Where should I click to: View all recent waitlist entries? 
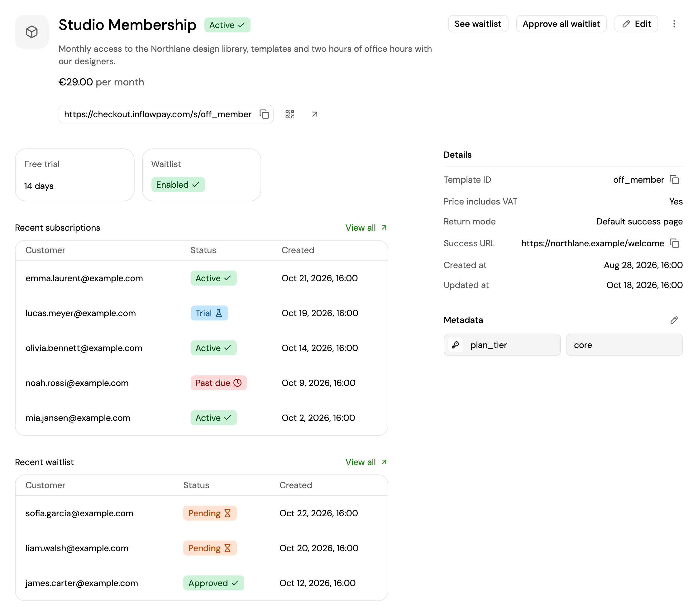tap(366, 462)
